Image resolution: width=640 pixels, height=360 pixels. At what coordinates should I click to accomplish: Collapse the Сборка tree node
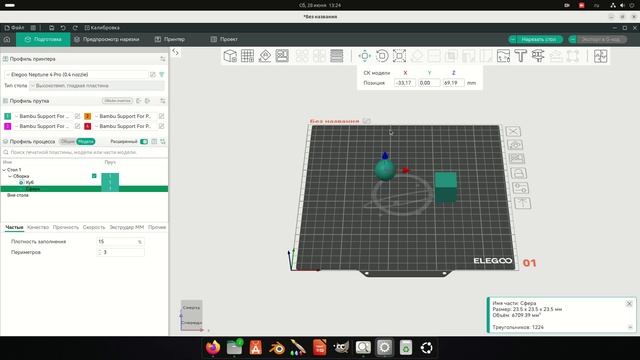10,176
